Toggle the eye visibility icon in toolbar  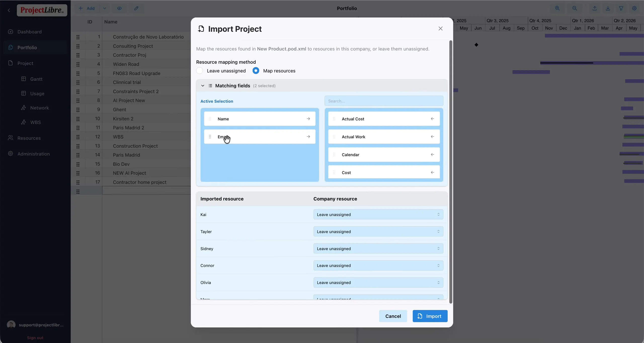119,8
